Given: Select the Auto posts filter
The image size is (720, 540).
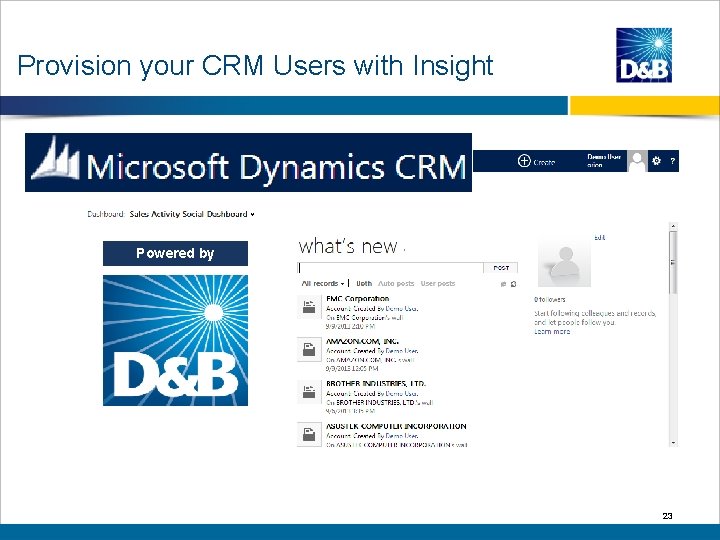Looking at the screenshot, I should pos(396,283).
